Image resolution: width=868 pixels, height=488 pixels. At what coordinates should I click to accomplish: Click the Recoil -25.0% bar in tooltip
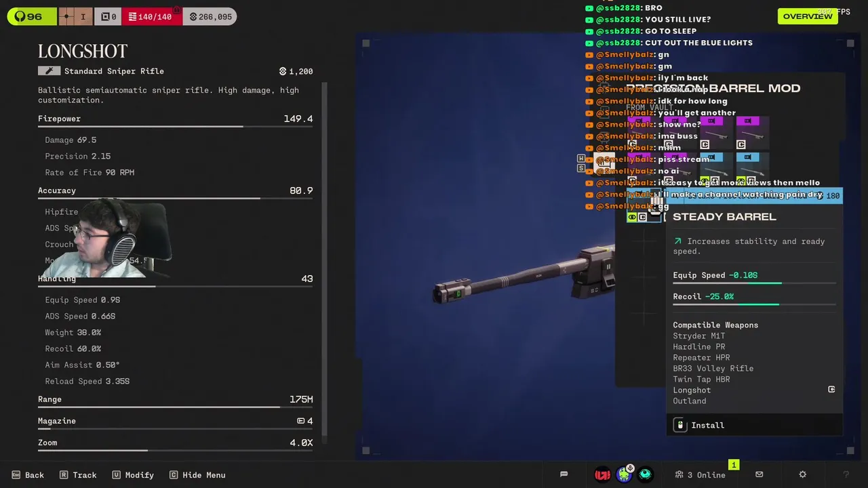coord(754,304)
